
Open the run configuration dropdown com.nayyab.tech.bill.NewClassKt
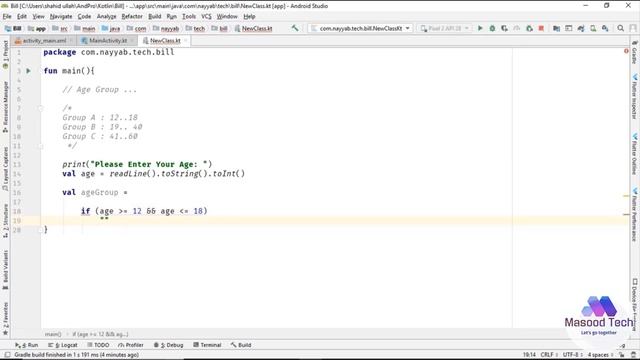(360, 28)
